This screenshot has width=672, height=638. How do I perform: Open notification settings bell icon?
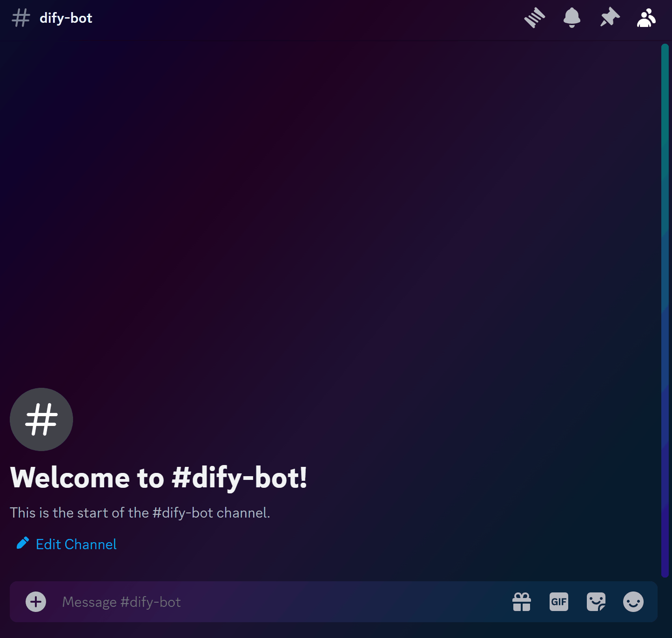(572, 18)
